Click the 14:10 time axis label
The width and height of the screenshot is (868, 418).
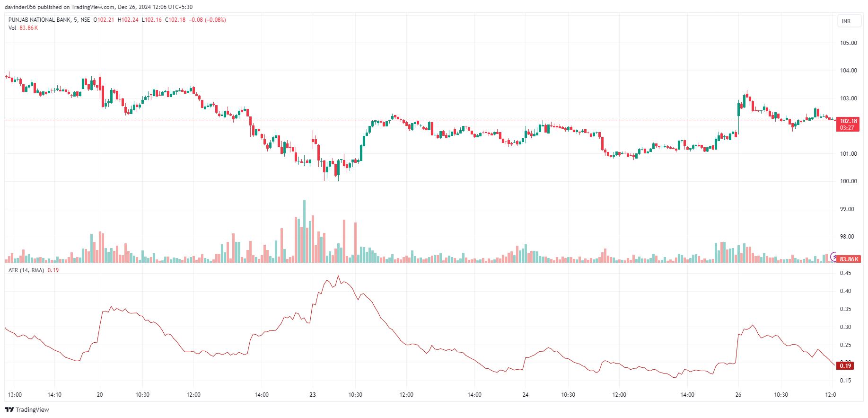click(x=54, y=395)
